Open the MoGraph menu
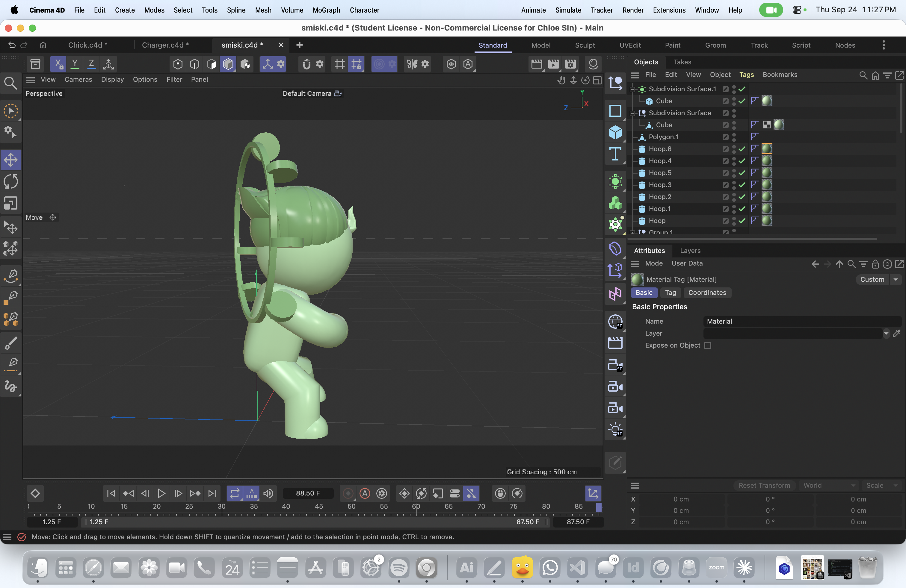The height and width of the screenshot is (588, 906). 326,10
